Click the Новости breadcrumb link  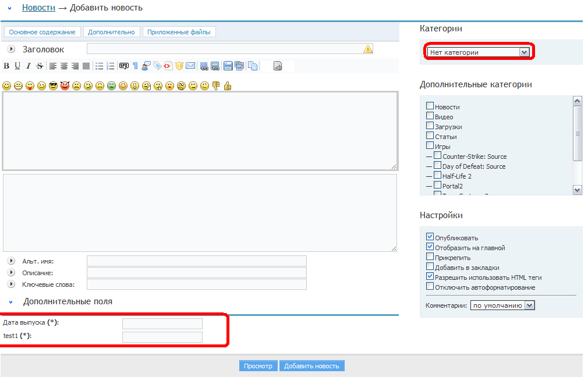pyautogui.click(x=38, y=8)
